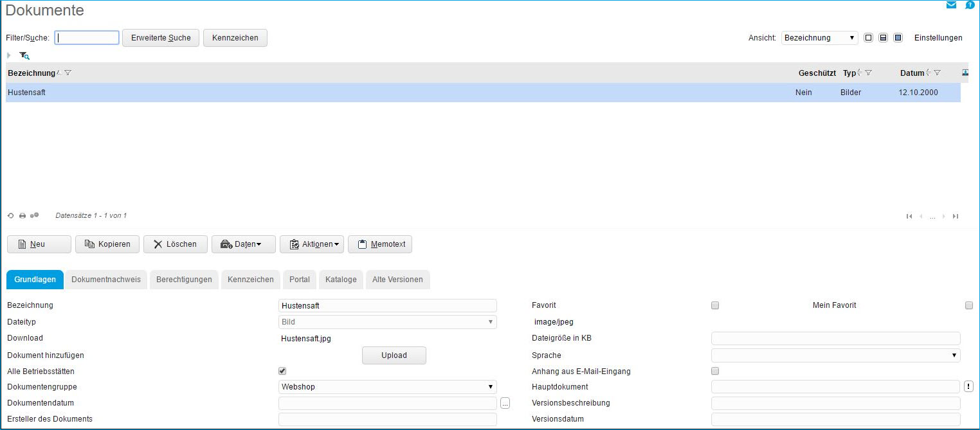Check the Mein Favorit checkbox

(969, 305)
